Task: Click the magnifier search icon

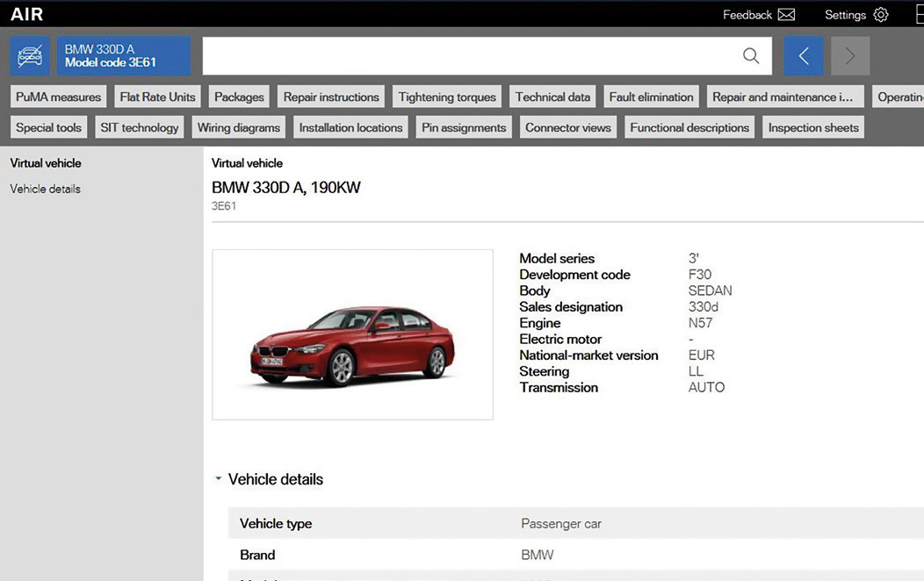Action: [751, 56]
